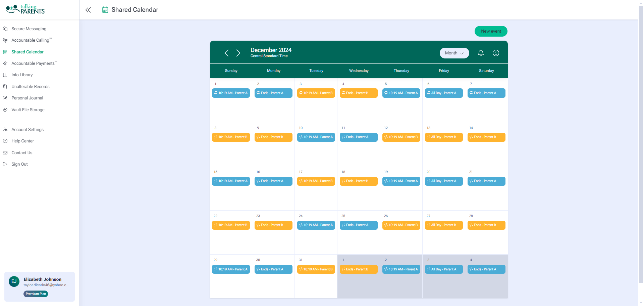Viewport: 644px width, 306px height.
Task: Click Secure Messaging sidebar icon
Action: [x=5, y=29]
